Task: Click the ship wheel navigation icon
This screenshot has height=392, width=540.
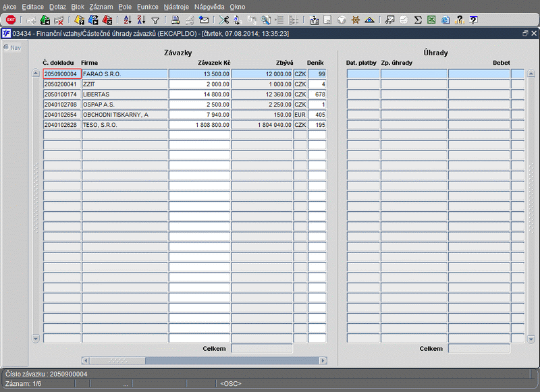Action: tap(356, 20)
